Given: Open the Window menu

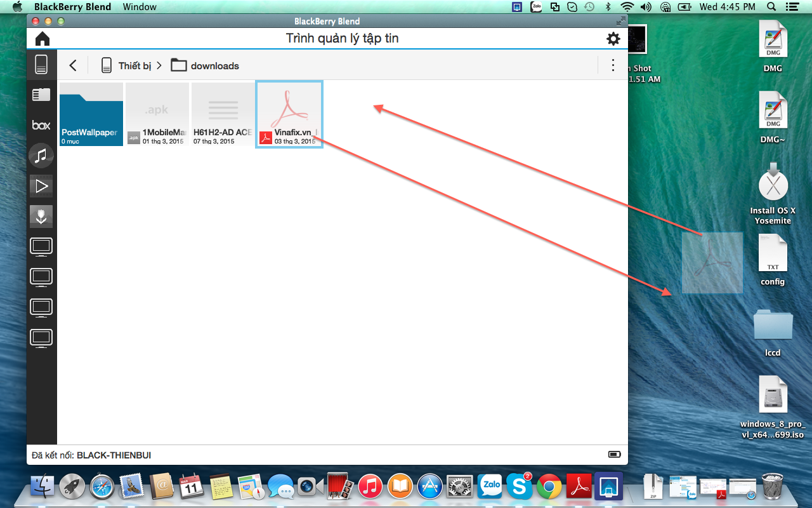Looking at the screenshot, I should click(140, 7).
